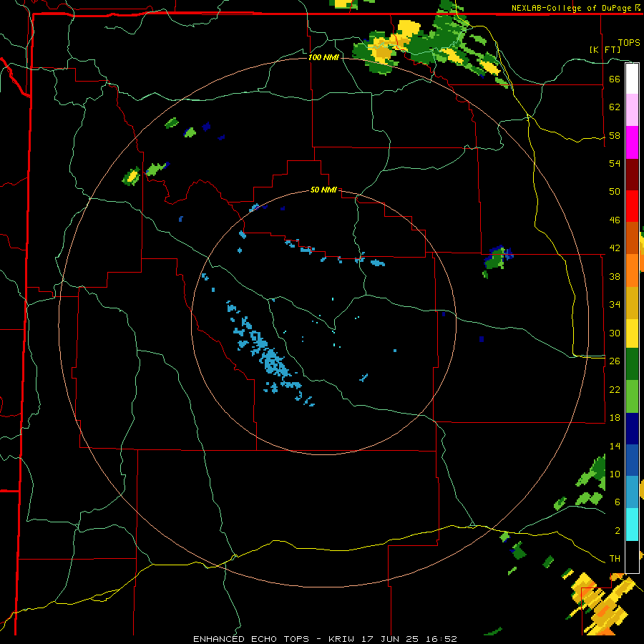The height and width of the screenshot is (644, 644).
Task: Click the navy legend swatch
Action: click(x=632, y=429)
